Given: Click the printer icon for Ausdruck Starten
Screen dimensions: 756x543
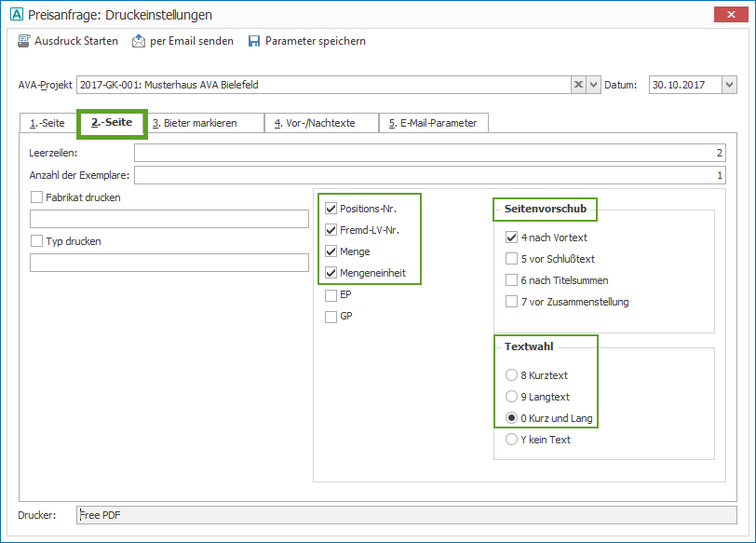Looking at the screenshot, I should 24,41.
